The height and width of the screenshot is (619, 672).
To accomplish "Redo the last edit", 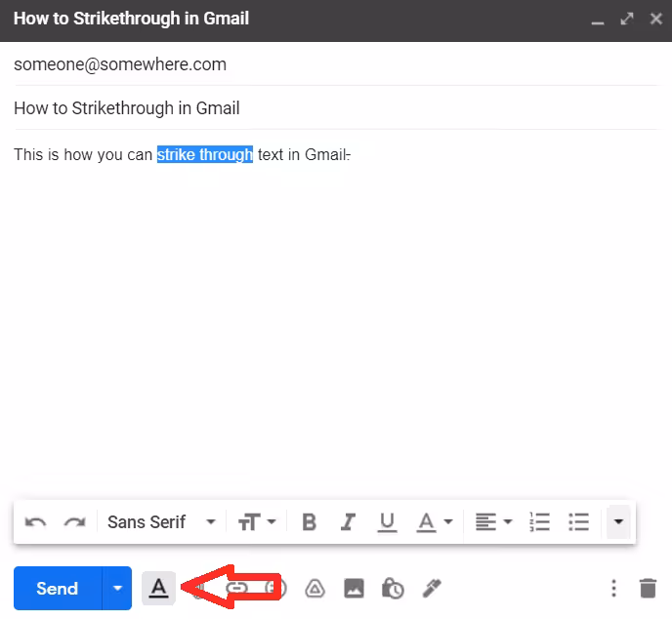I will 74,521.
